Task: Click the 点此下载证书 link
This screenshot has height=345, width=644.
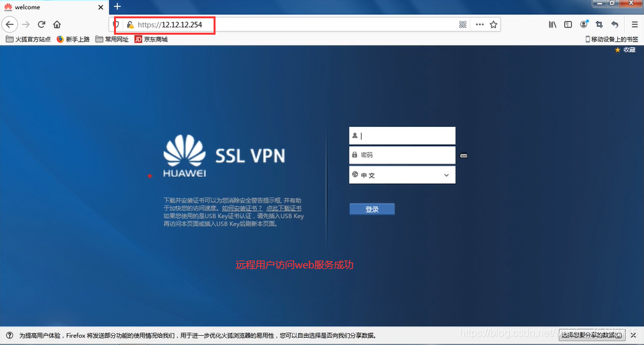Action: click(x=284, y=208)
